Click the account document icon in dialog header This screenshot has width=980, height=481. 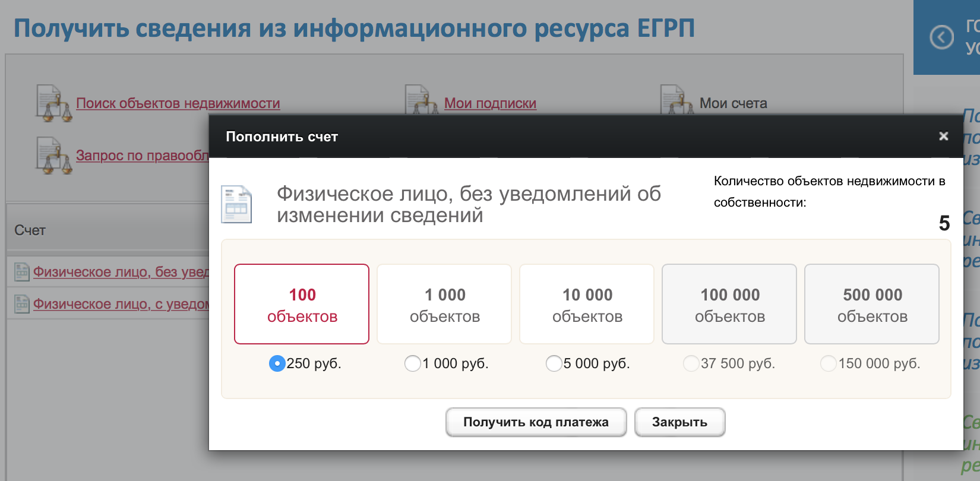point(236,204)
